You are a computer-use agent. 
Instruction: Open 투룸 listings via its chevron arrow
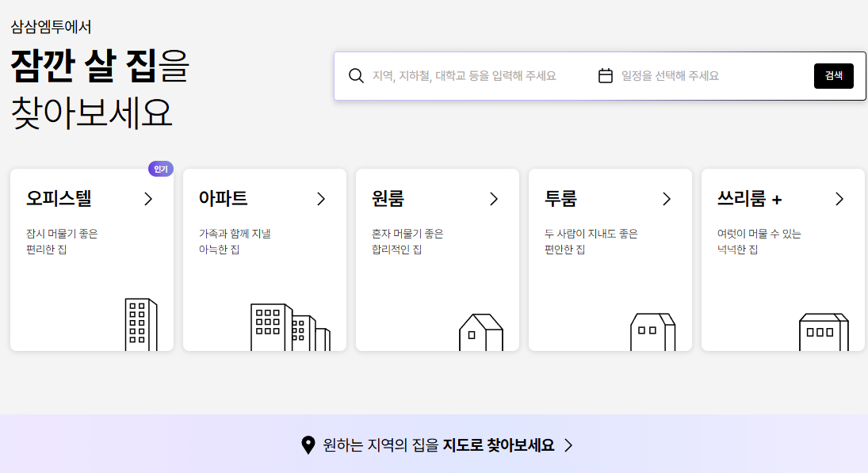coord(666,199)
